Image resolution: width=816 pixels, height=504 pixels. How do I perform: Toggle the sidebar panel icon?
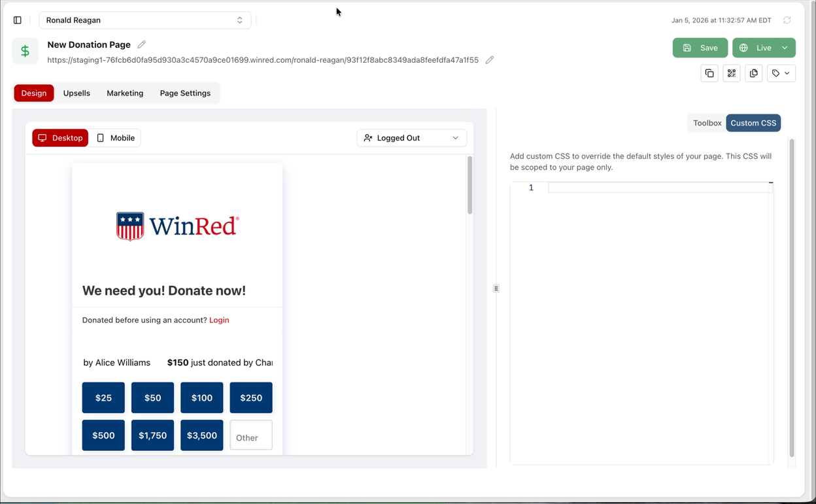pos(18,20)
